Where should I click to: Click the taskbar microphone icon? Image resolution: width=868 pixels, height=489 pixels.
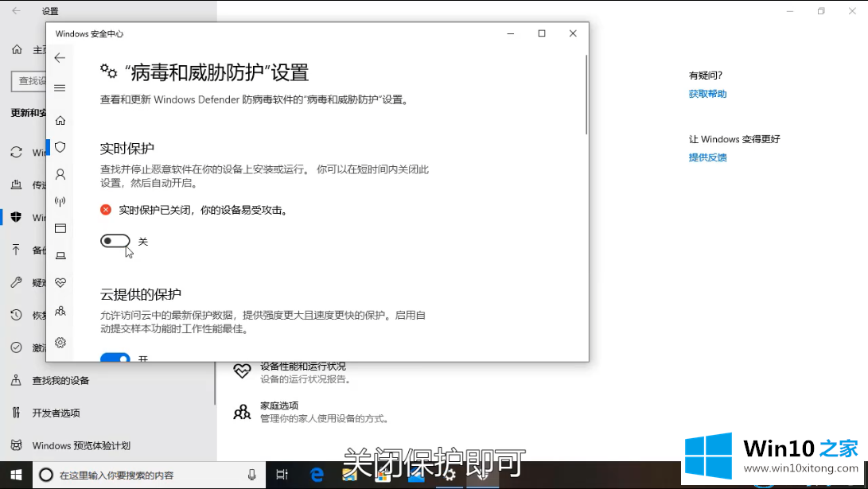pyautogui.click(x=252, y=475)
